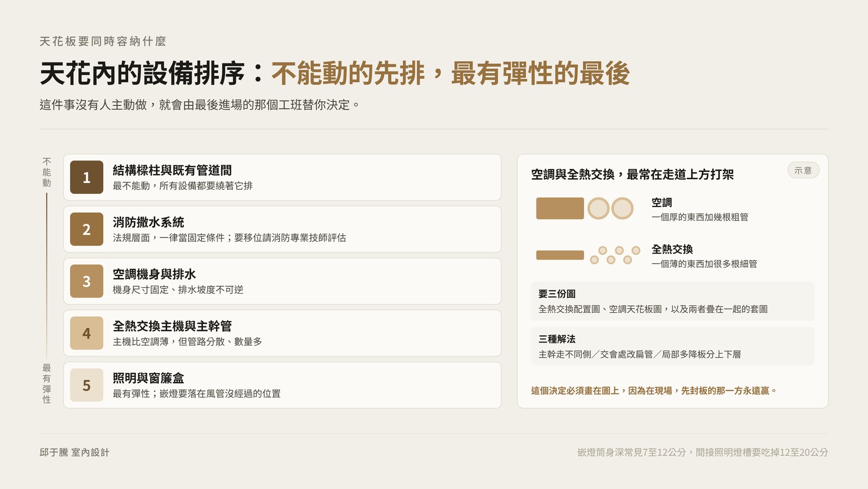The width and height of the screenshot is (868, 489).
Task: Select the 結構樑柱與既有管道間 card
Action: pyautogui.click(x=282, y=177)
